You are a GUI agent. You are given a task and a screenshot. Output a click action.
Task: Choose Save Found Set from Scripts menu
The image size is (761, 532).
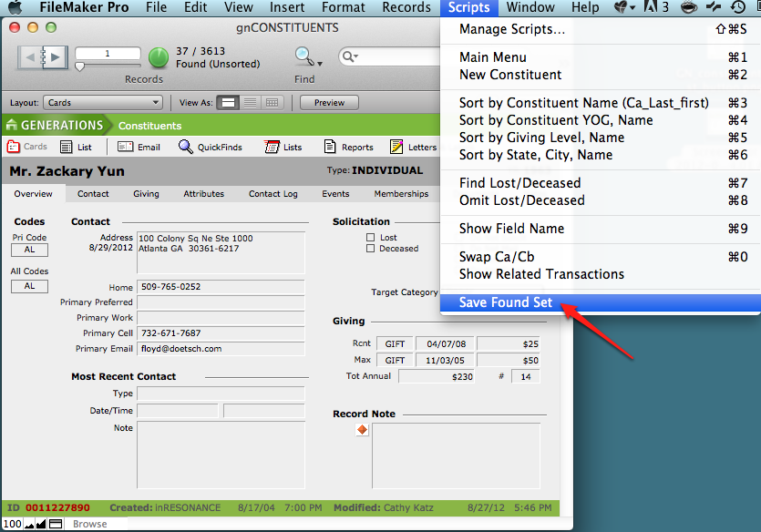(506, 302)
